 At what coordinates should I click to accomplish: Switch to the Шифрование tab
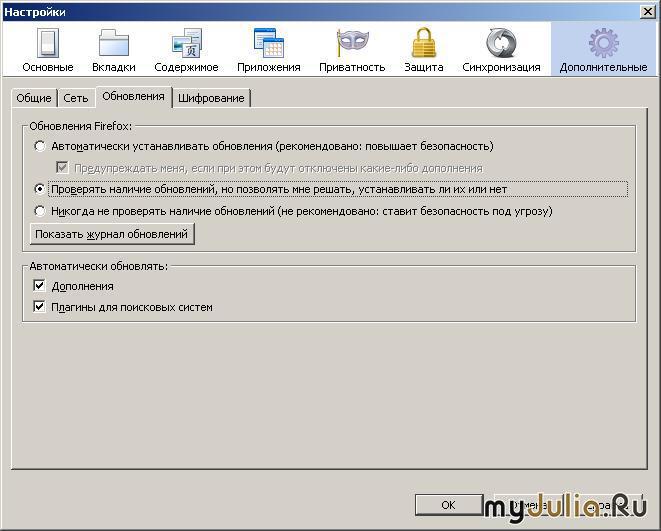point(211,98)
